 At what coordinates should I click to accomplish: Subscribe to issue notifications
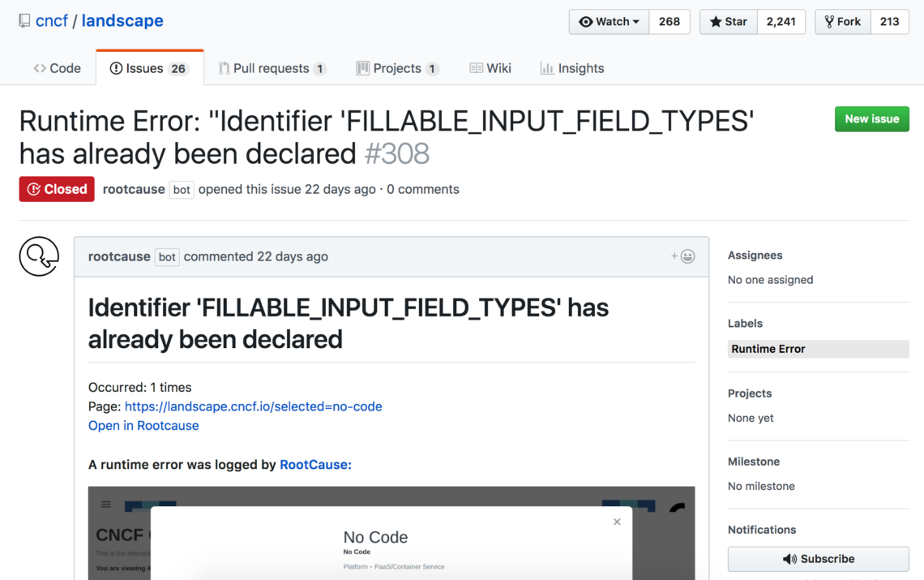tap(818, 559)
